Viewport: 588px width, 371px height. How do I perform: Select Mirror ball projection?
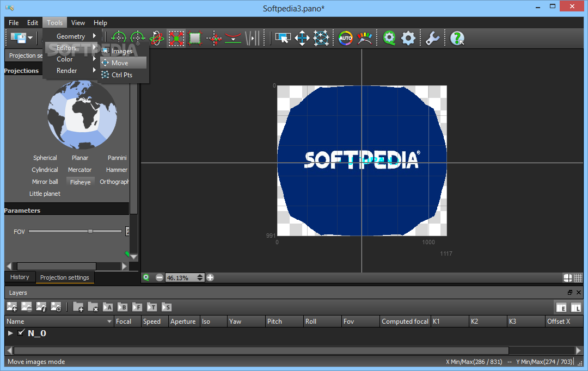[45, 182]
